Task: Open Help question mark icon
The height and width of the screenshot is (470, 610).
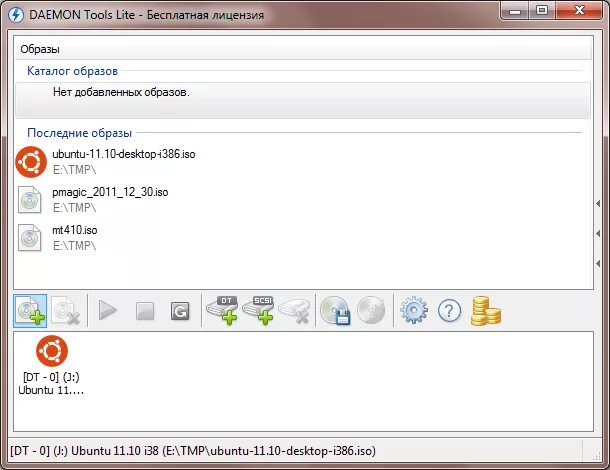Action: coord(449,310)
